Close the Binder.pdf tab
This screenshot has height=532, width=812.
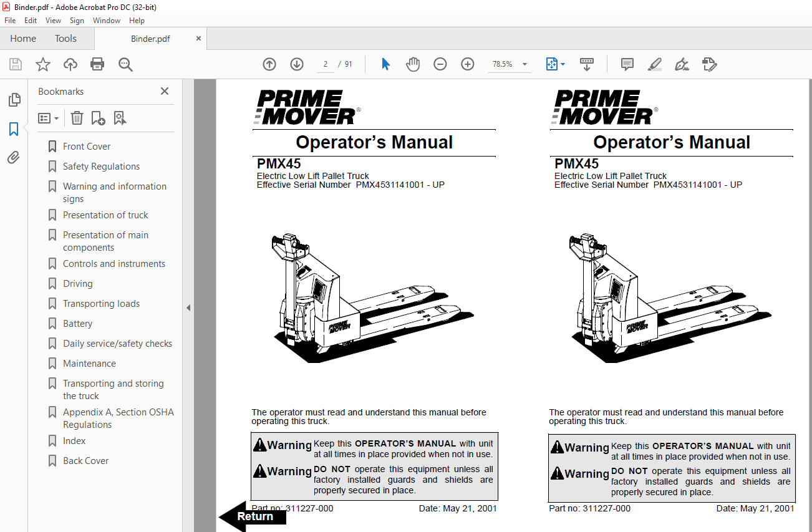click(199, 39)
